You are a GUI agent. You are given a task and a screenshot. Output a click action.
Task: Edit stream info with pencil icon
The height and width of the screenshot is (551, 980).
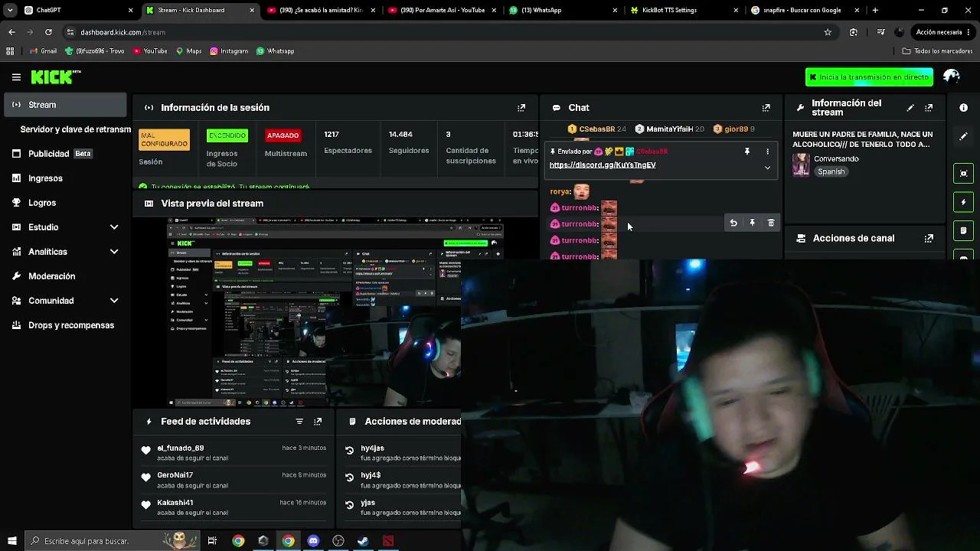click(910, 108)
